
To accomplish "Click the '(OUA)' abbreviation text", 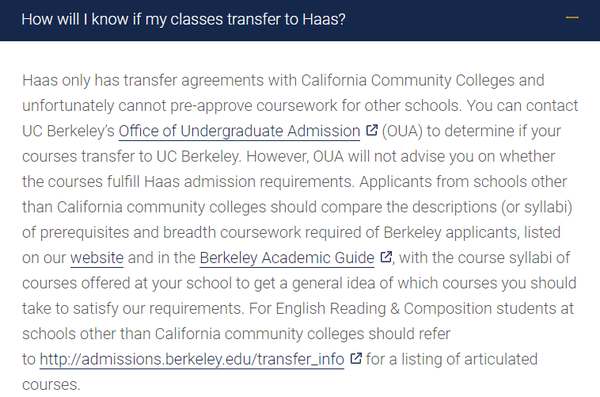I will pyautogui.click(x=402, y=131).
